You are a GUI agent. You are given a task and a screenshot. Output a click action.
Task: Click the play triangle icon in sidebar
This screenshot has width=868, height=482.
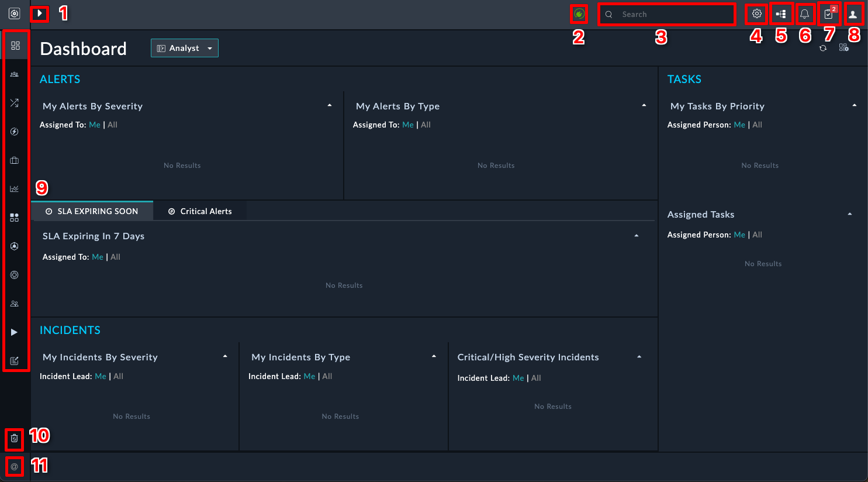15,332
